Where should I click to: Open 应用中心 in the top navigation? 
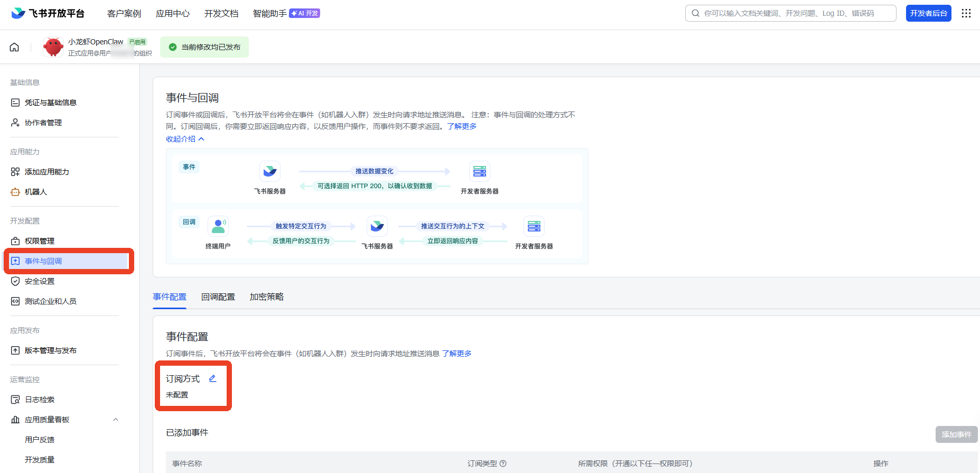172,13
